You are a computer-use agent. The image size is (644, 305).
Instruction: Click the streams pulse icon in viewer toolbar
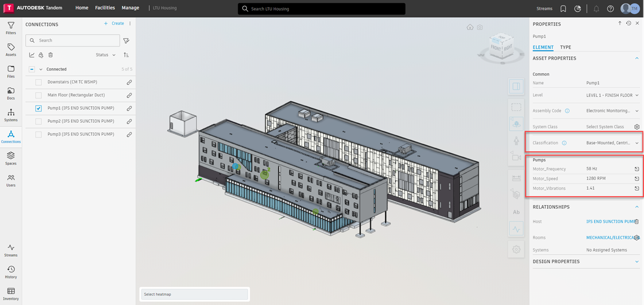(516, 229)
